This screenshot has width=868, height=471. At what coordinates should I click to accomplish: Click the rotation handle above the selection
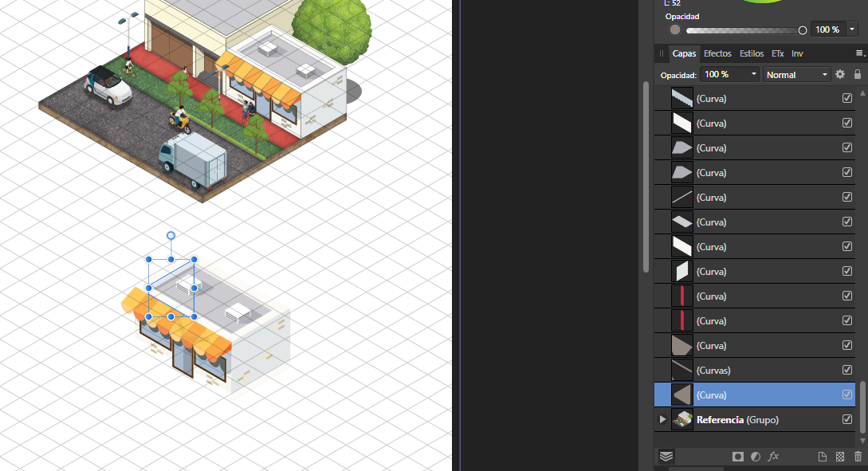click(x=171, y=236)
